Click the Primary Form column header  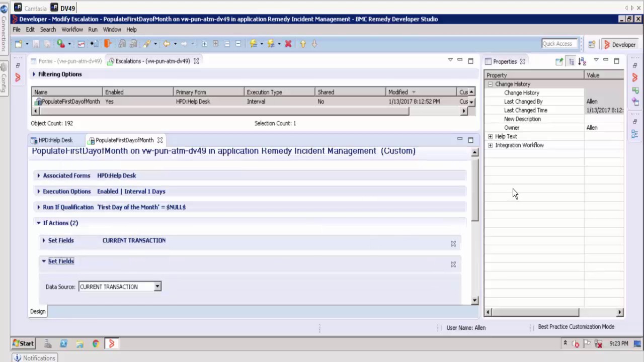(209, 92)
